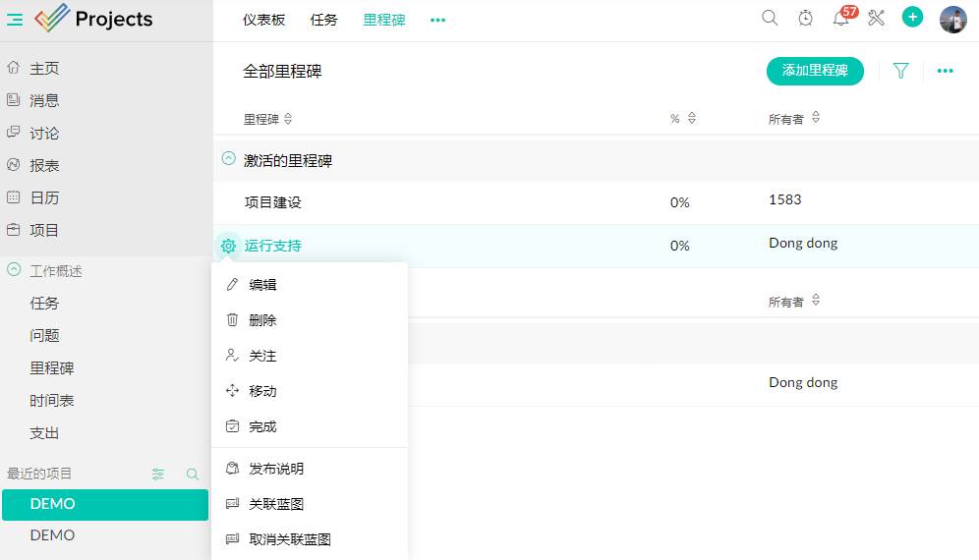Viewport: 979px width, 560px height.
Task: Open the 运行支持 milestone link
Action: click(x=273, y=246)
